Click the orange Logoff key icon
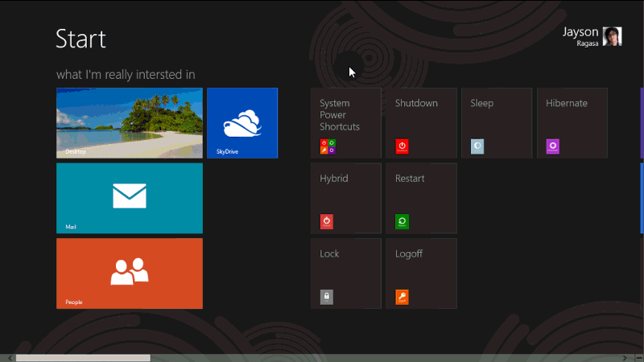644x362 pixels. [402, 297]
